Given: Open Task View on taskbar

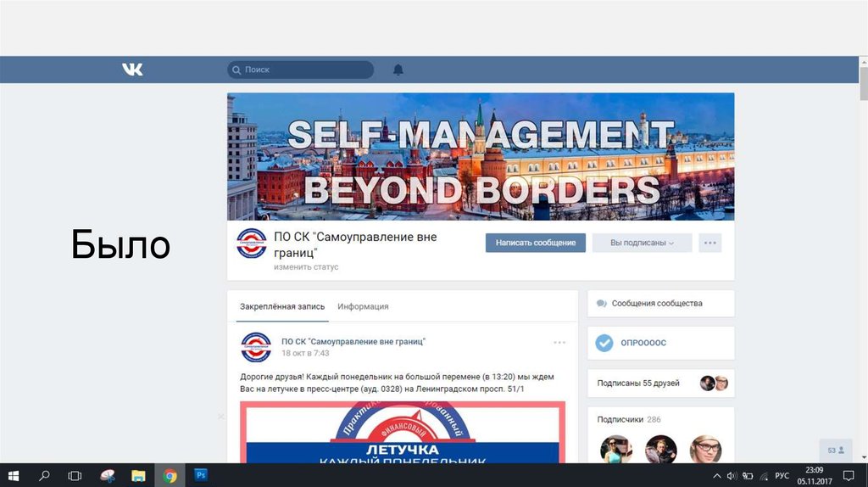Looking at the screenshot, I should pyautogui.click(x=75, y=475).
